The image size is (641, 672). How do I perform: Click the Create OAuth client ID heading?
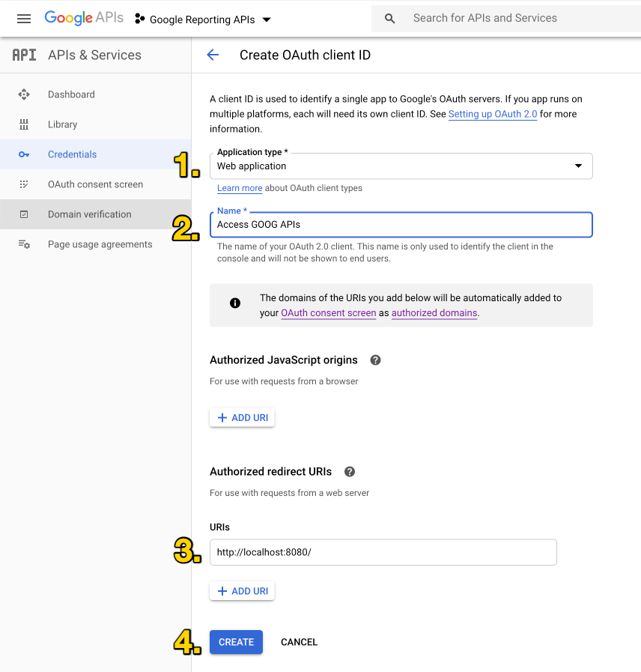pos(305,55)
